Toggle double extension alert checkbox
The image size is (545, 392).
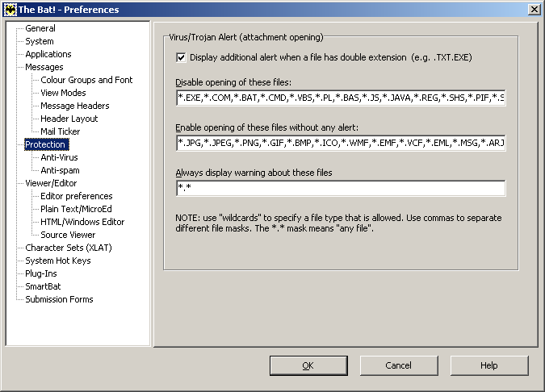[x=181, y=57]
